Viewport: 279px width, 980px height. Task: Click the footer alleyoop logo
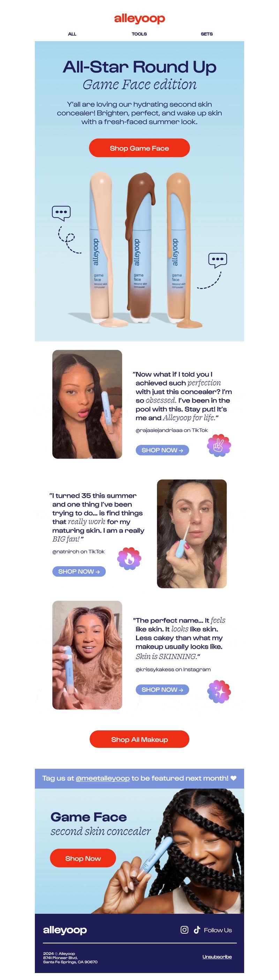coord(65,930)
